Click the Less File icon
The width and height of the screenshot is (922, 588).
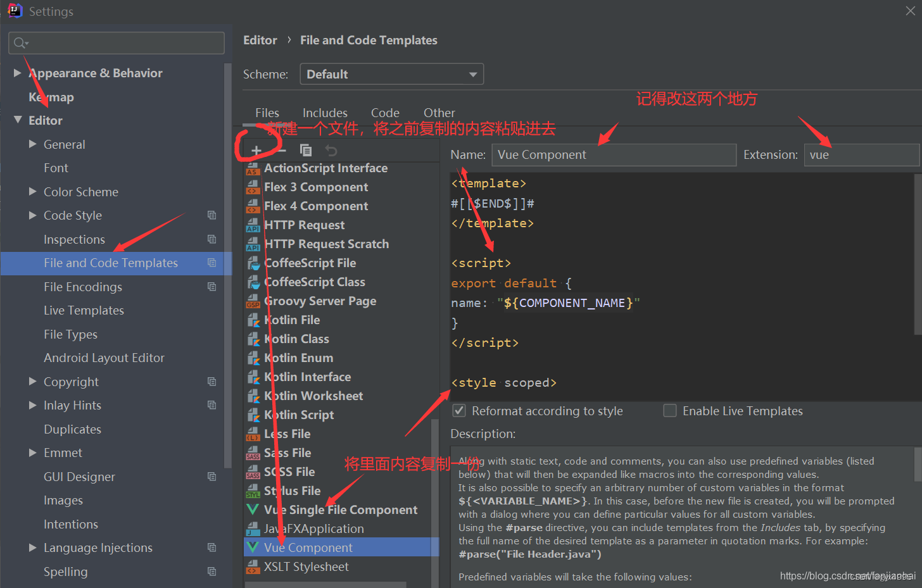(x=253, y=434)
